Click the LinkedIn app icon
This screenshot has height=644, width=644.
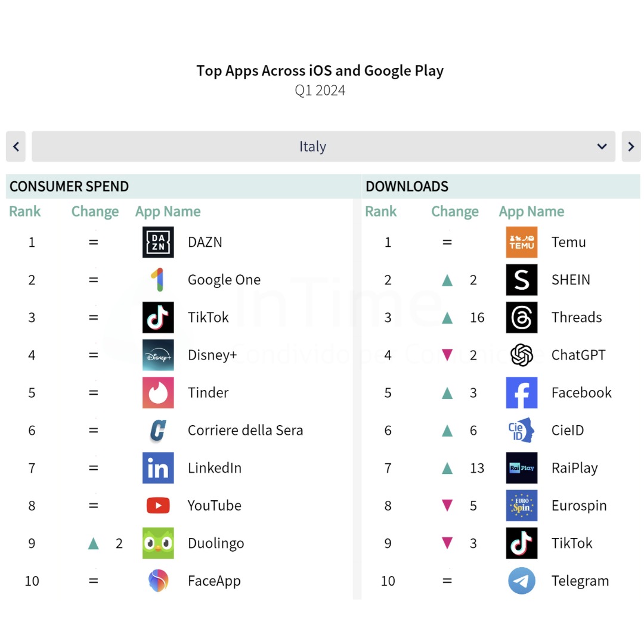coord(158,468)
